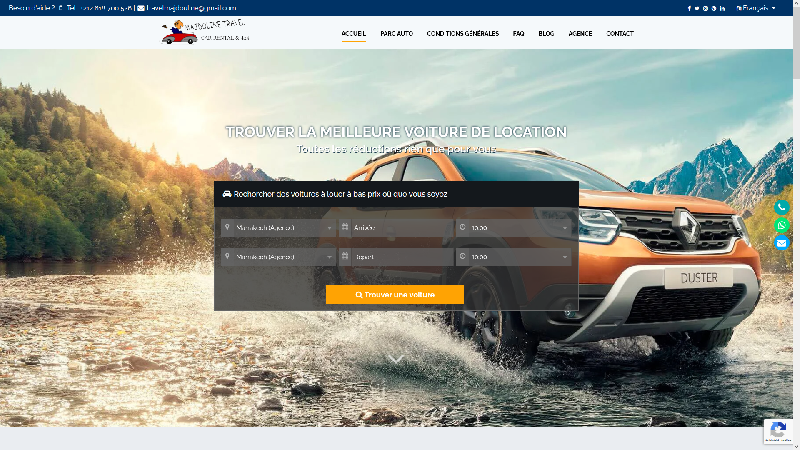
Task: Open the LinkedIn icon in top bar
Action: point(722,8)
